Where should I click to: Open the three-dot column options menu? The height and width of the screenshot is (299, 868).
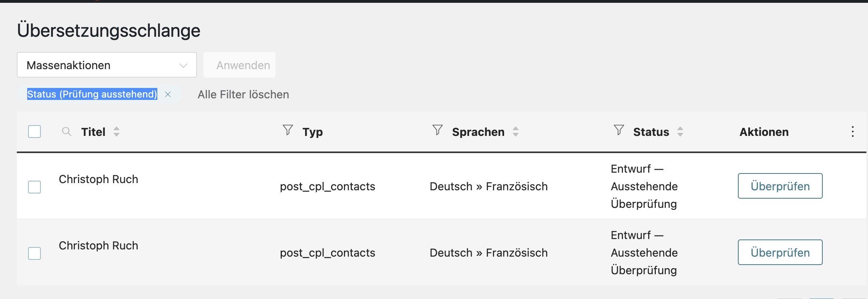[x=852, y=132]
